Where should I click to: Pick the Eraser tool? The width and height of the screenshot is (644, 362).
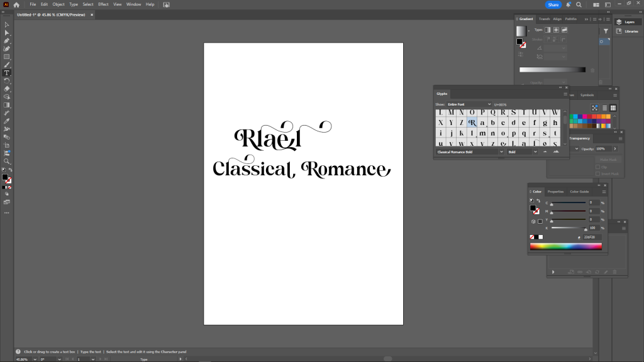click(7, 89)
